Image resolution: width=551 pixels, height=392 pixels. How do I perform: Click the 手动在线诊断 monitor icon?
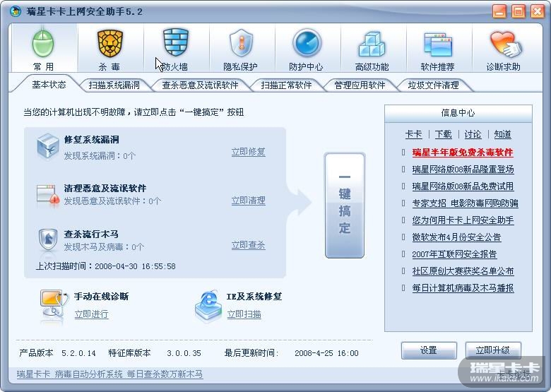click(x=54, y=304)
